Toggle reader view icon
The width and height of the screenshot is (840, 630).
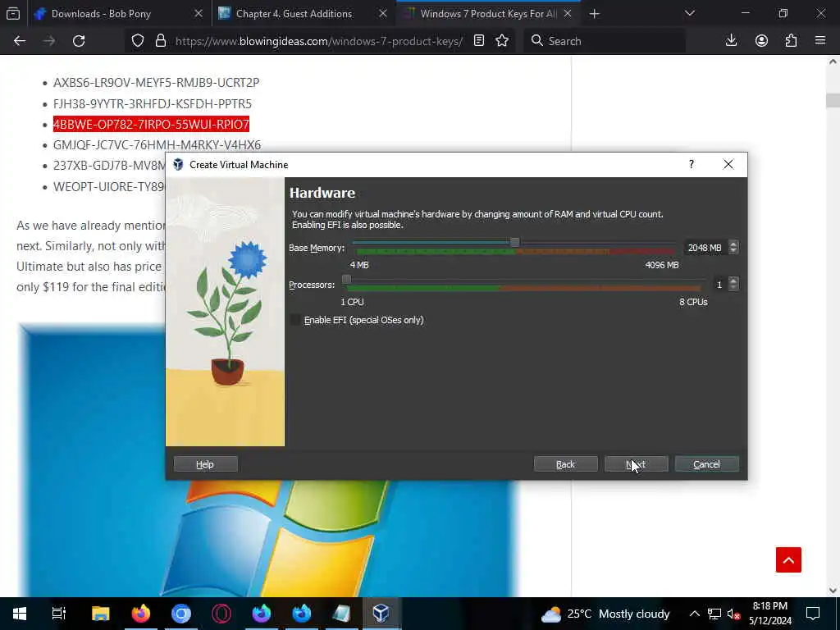[x=479, y=41]
